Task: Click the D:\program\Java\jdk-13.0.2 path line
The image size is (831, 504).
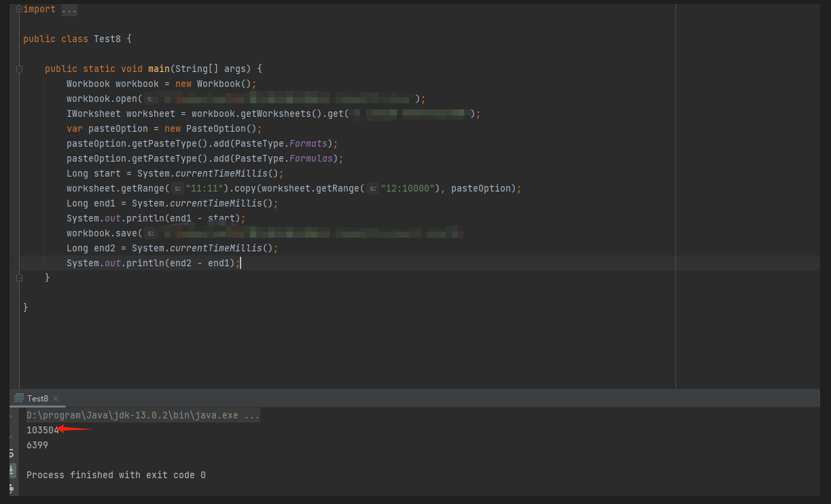Action: 143,415
